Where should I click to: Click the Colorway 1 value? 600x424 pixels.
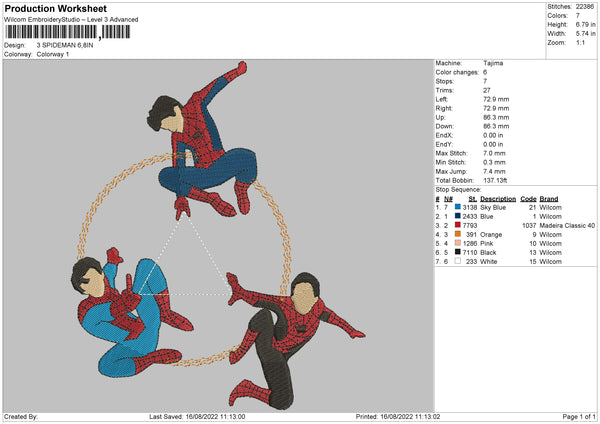[53, 54]
